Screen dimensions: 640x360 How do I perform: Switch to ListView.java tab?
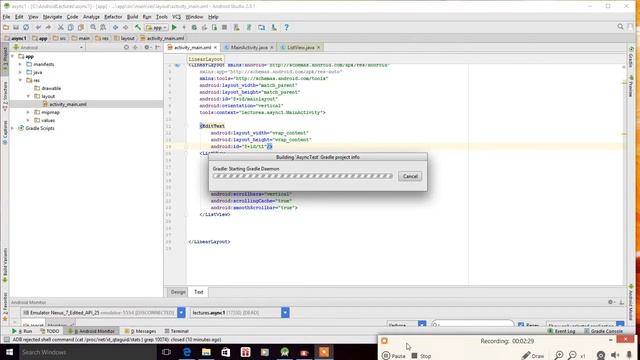click(300, 47)
